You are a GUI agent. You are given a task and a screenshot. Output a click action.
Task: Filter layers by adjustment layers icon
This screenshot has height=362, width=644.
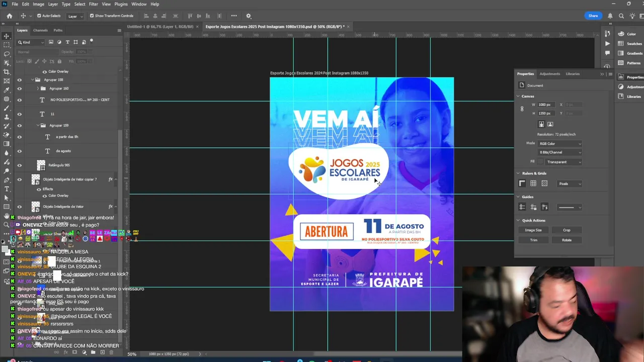click(x=59, y=42)
